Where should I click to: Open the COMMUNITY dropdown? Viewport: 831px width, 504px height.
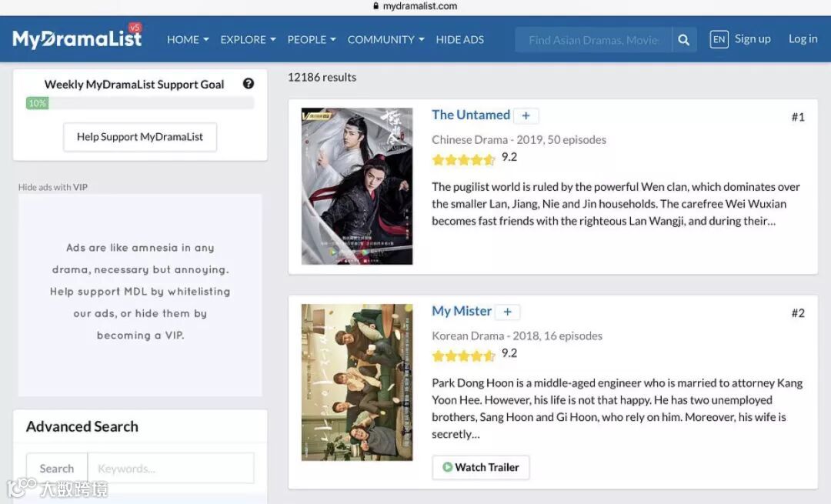pos(385,40)
